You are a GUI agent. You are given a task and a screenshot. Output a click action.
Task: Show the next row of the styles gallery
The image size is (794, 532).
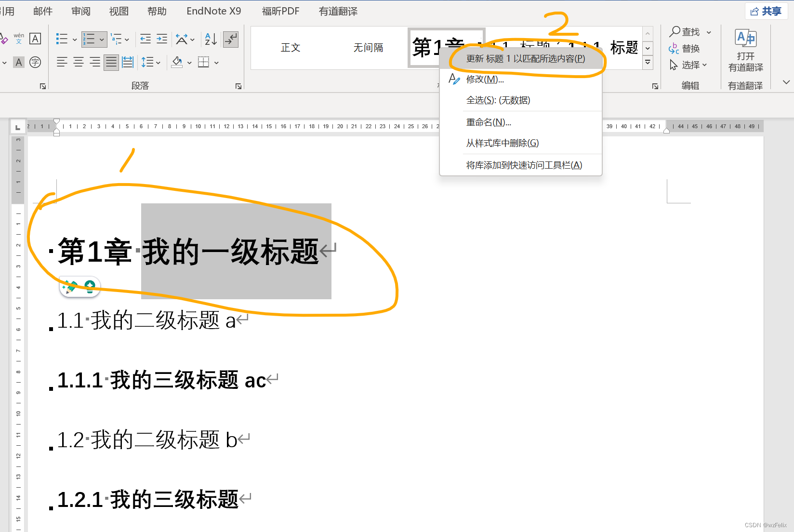pyautogui.click(x=648, y=48)
